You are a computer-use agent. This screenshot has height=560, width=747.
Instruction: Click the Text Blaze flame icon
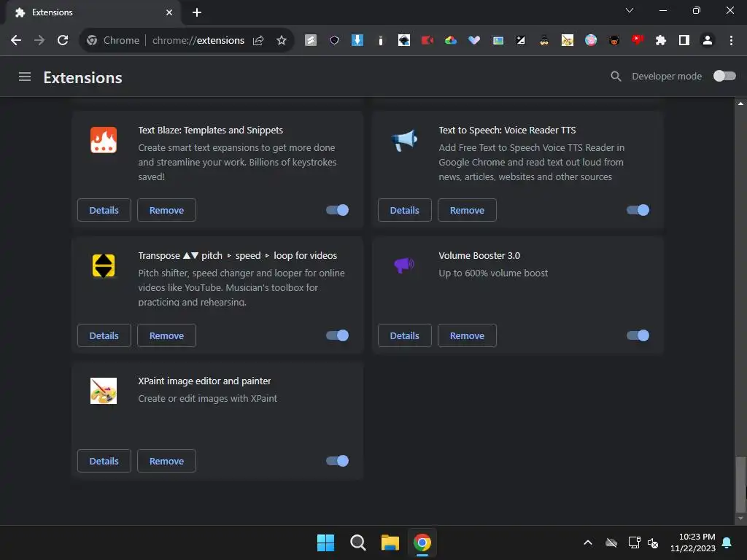click(104, 140)
